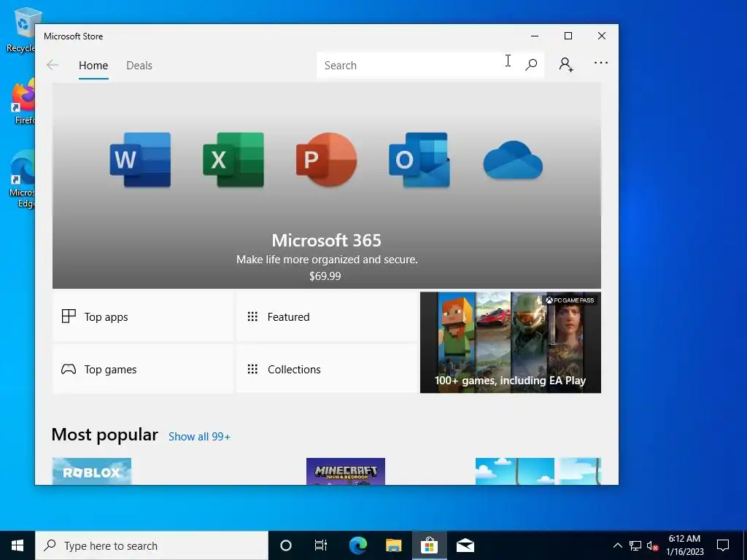This screenshot has height=560, width=747.
Task: Maximize the Microsoft Store window
Action: point(568,36)
